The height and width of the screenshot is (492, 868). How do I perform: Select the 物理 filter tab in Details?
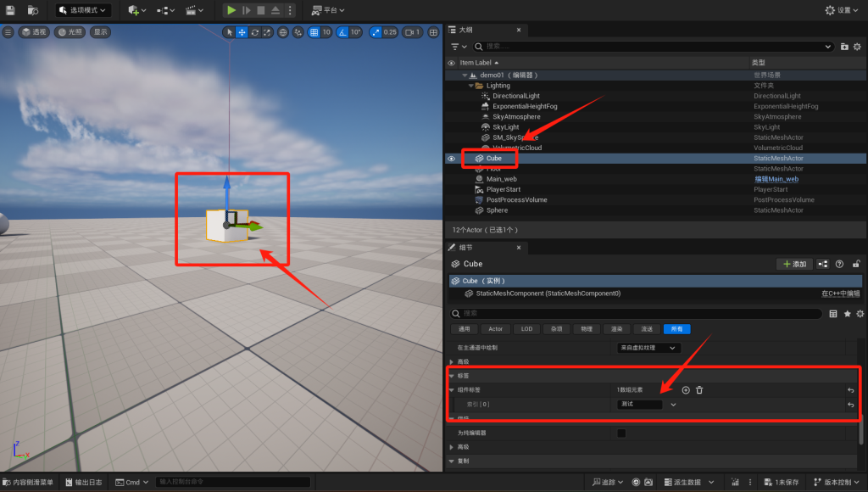tap(585, 329)
